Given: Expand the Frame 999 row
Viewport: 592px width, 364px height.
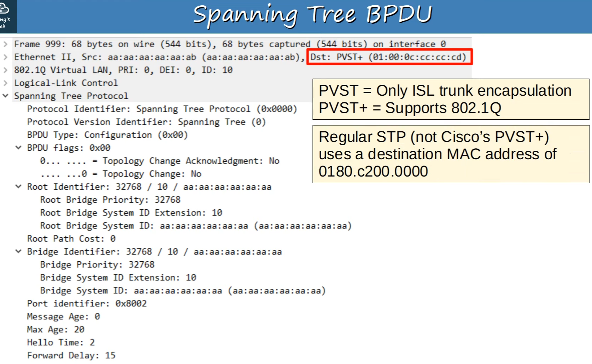Looking at the screenshot, I should tap(5, 44).
